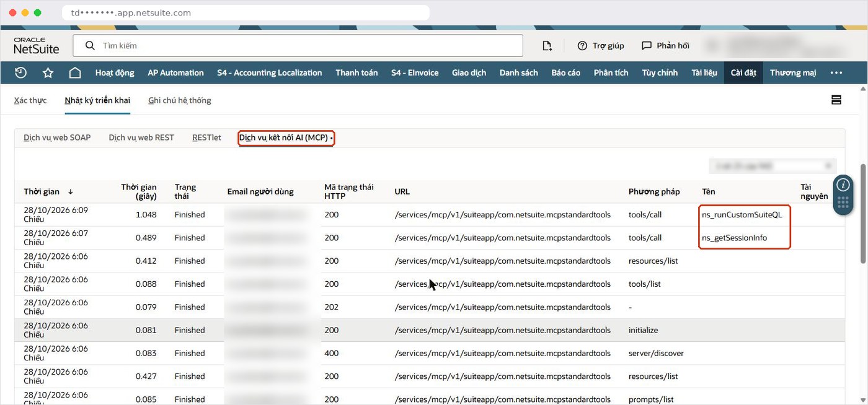This screenshot has height=405, width=868.
Task: Open Phản hồi feedback
Action: coord(665,46)
